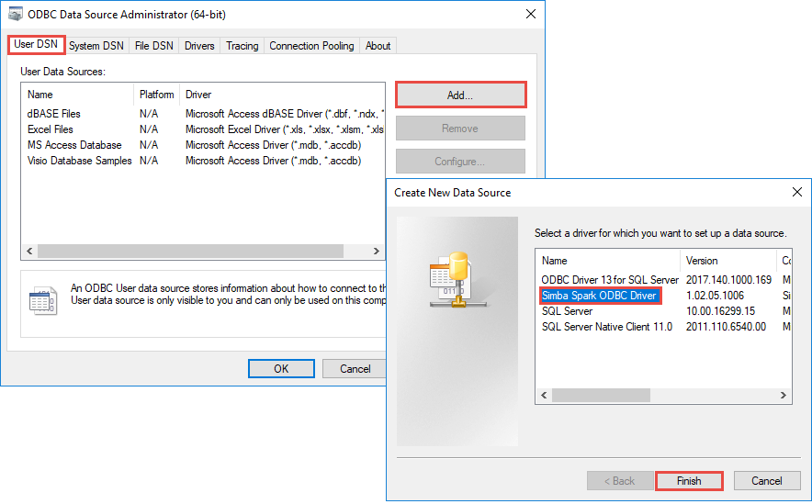Click Cancel in Create New Data Source
This screenshot has width=812, height=504.
pyautogui.click(x=766, y=481)
